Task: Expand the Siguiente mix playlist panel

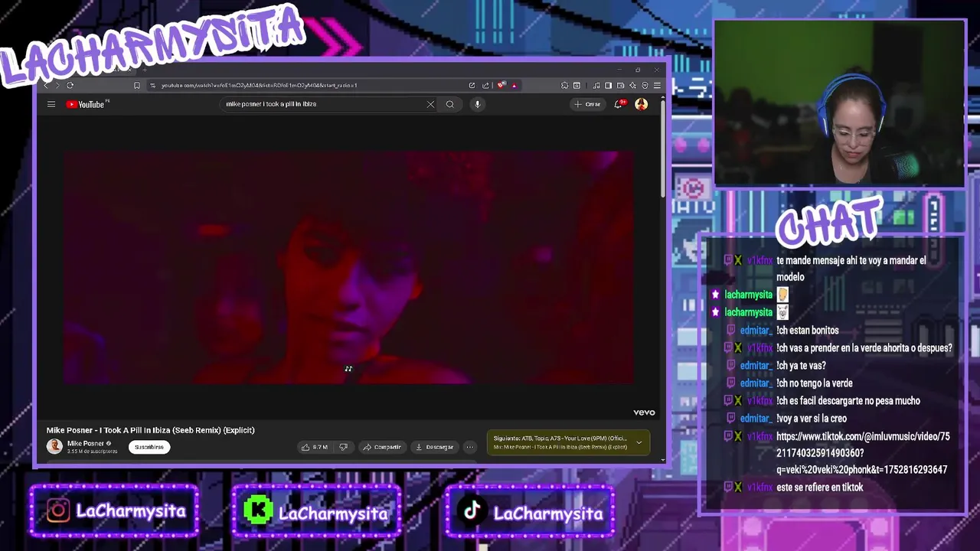Action: (x=639, y=442)
